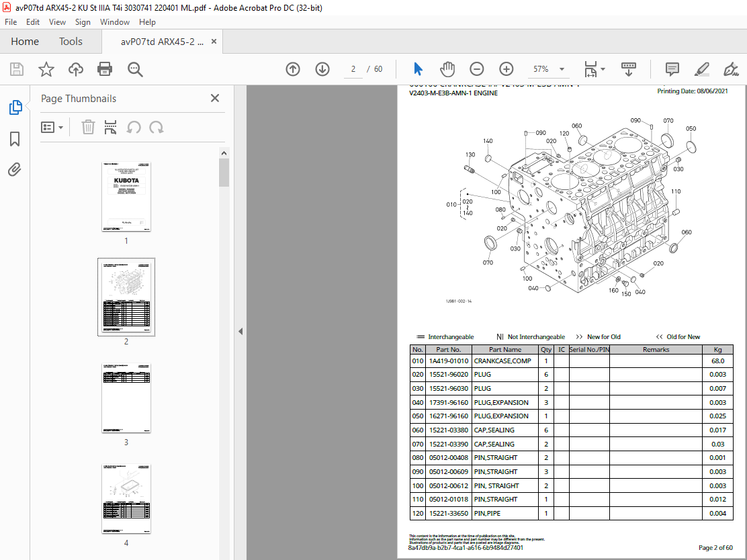
Task: Click part number 1A419-01010
Action: (448, 361)
